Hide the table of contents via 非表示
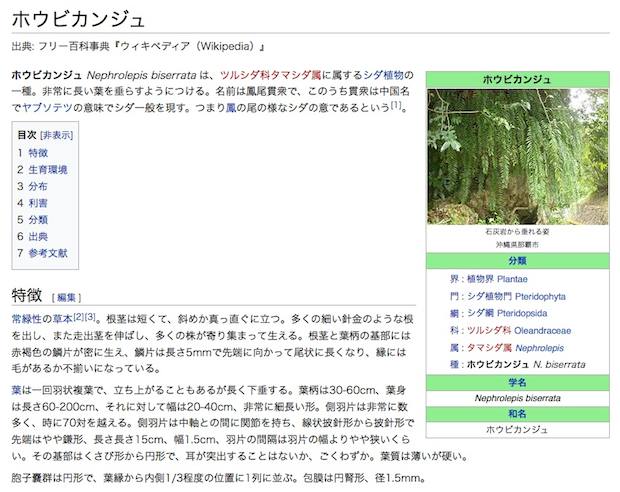620x492 pixels. tap(57, 135)
